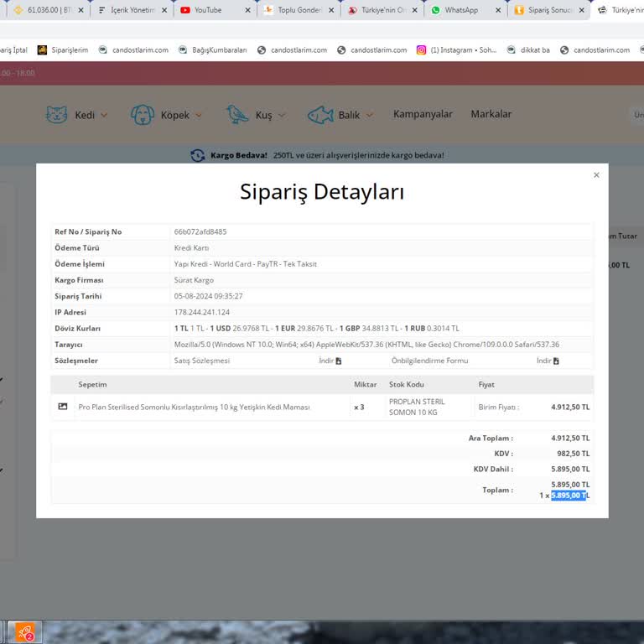Screen dimensions: 644x644
Task: Open the Siparişlerim bookmark
Action: (x=63, y=50)
